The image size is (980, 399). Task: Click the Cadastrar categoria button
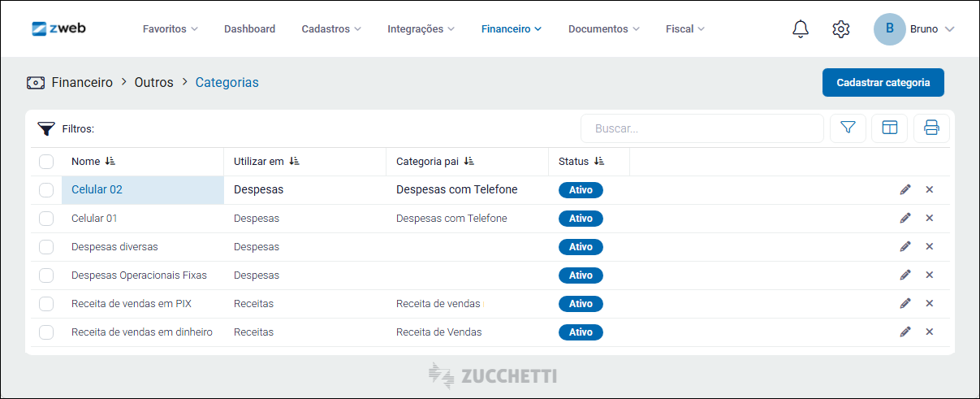(883, 83)
